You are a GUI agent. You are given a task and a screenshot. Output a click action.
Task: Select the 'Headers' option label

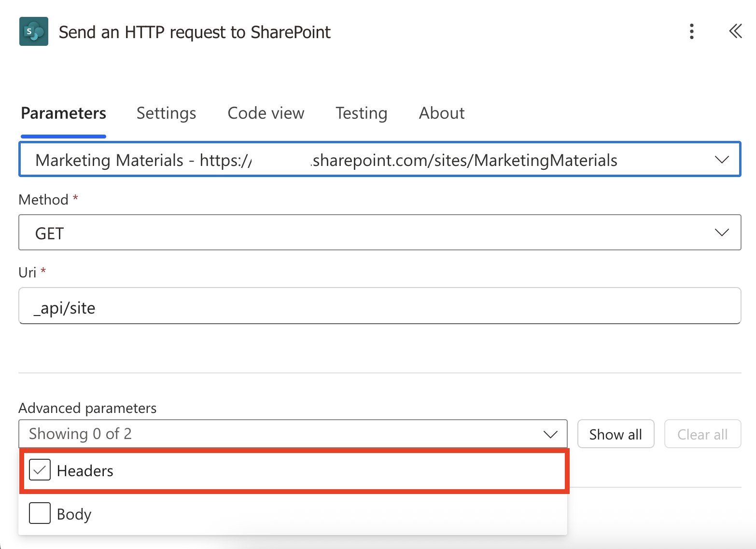pos(85,471)
